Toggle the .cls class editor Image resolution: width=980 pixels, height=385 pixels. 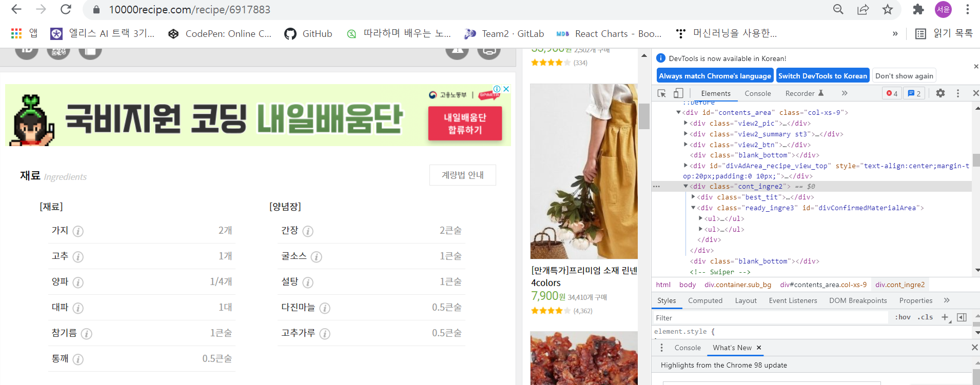point(926,317)
